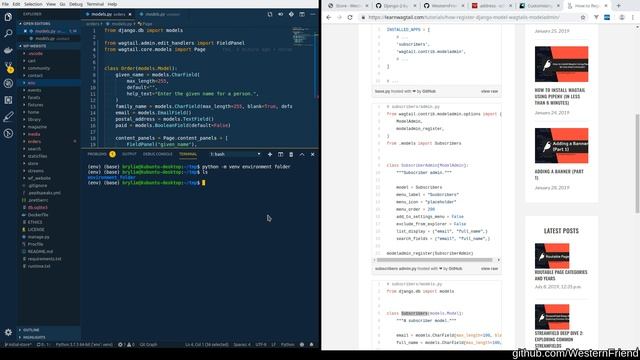Close the terminal panel
This screenshot has width=640, height=360.
313,154
